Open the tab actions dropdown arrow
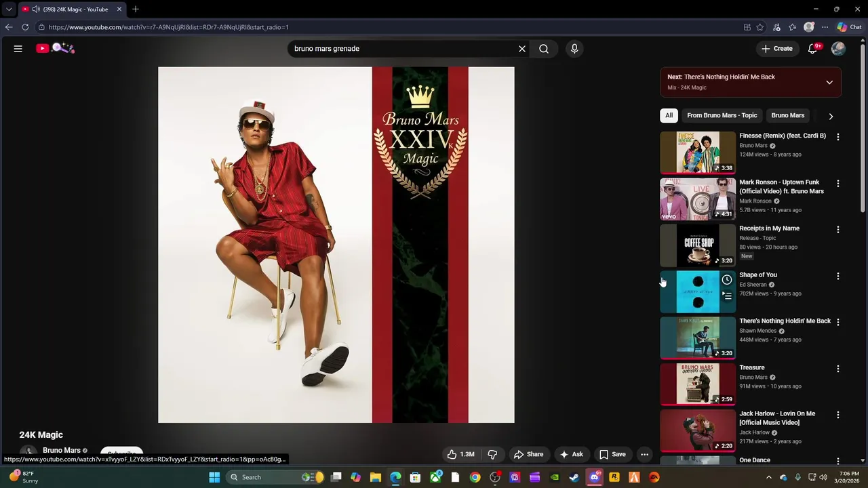This screenshot has height=488, width=868. pos(9,9)
